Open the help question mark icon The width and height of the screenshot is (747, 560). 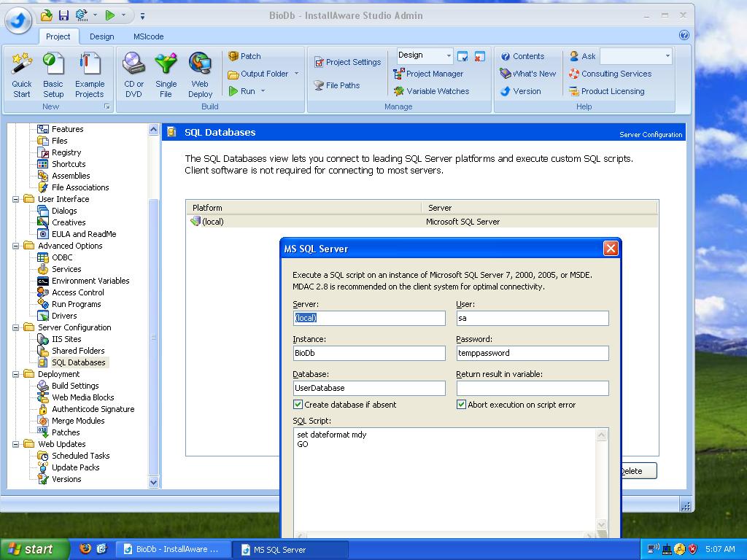click(x=684, y=35)
